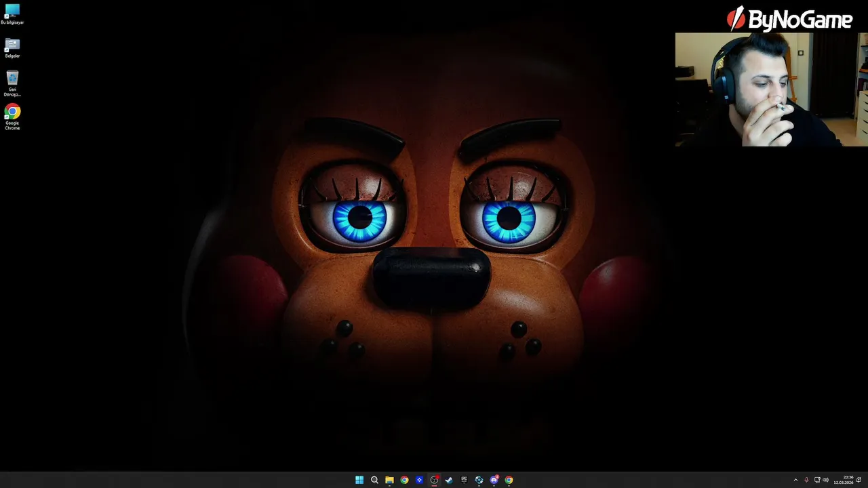Image resolution: width=868 pixels, height=488 pixels.
Task: Open taskbar Search magnifier
Action: tap(374, 480)
